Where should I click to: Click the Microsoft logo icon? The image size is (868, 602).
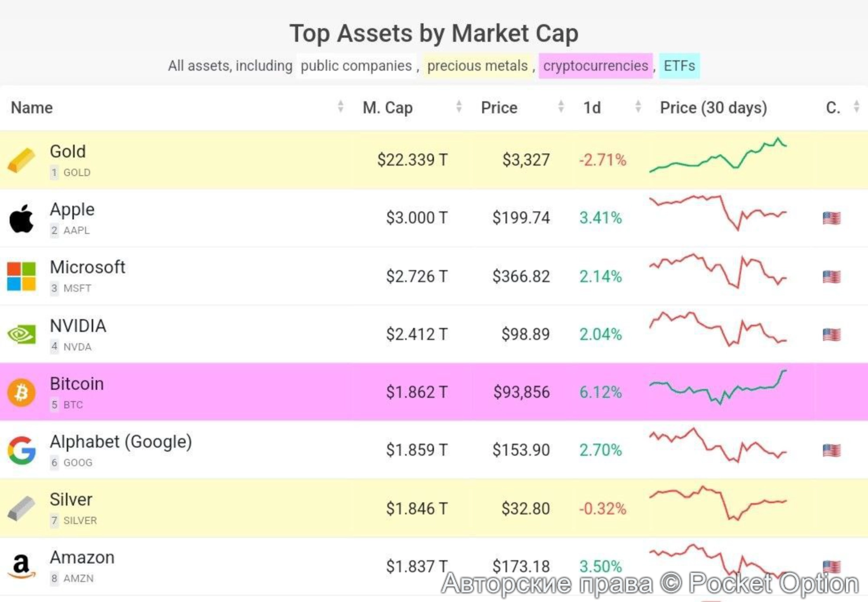click(21, 276)
